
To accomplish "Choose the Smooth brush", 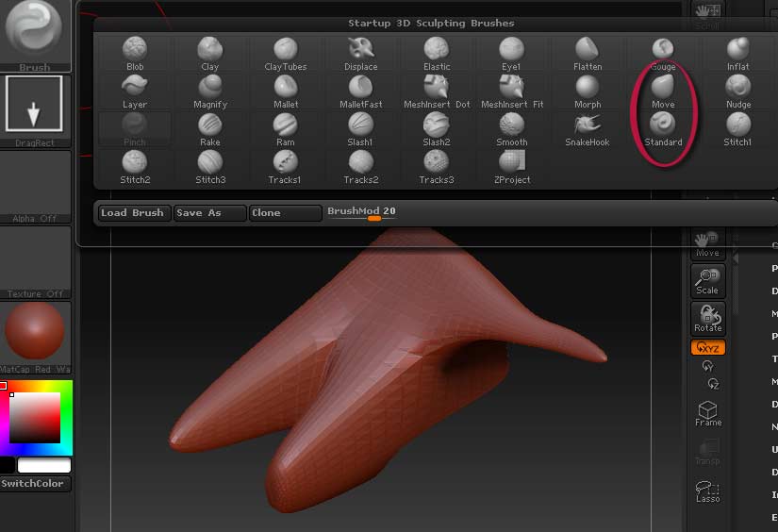I will (512, 128).
